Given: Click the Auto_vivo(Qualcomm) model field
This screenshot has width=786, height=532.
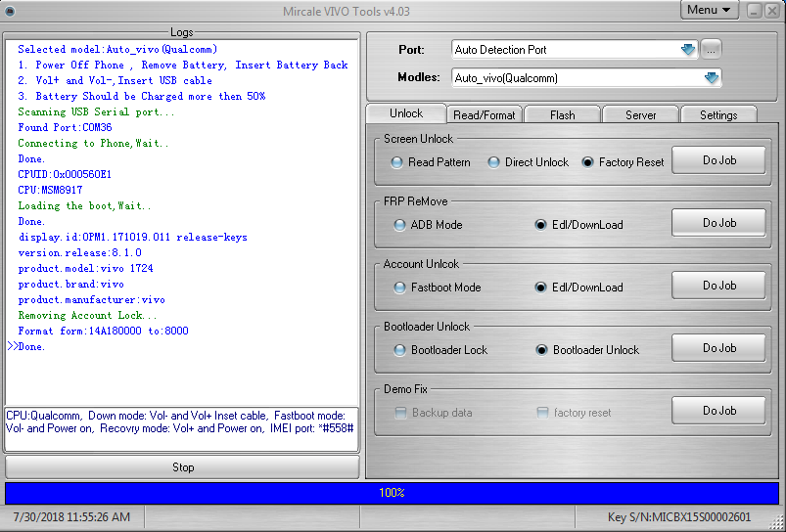Looking at the screenshot, I should 586,77.
